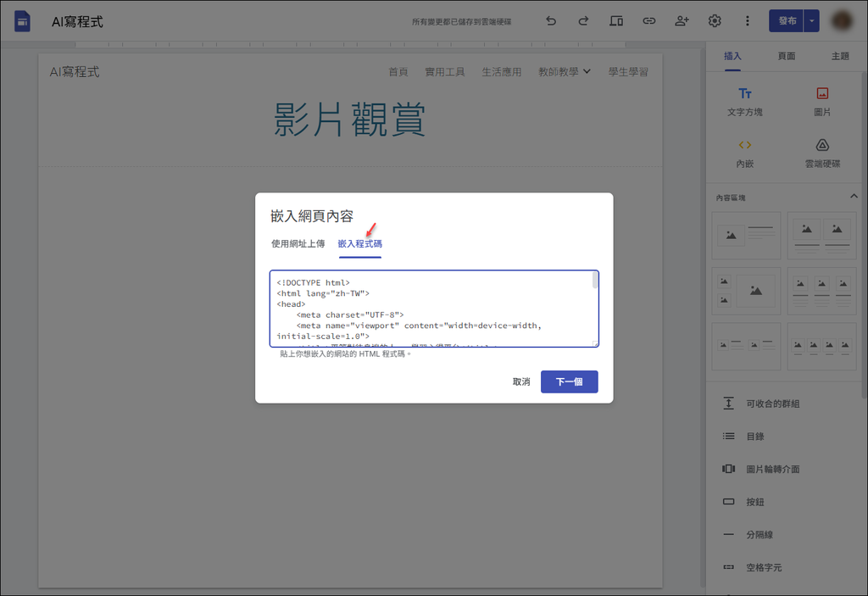868x596 pixels.
Task: Open the 實用工具 navigation link
Action: (x=444, y=72)
